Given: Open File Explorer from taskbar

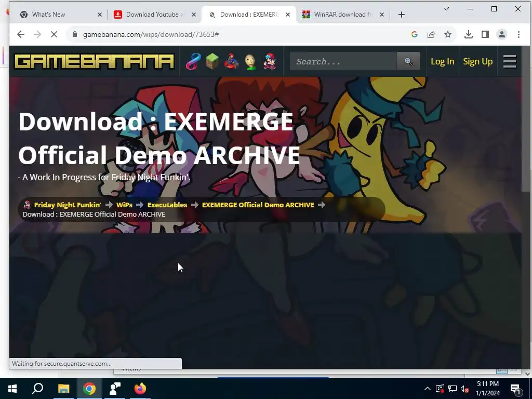Looking at the screenshot, I should pos(63,389).
